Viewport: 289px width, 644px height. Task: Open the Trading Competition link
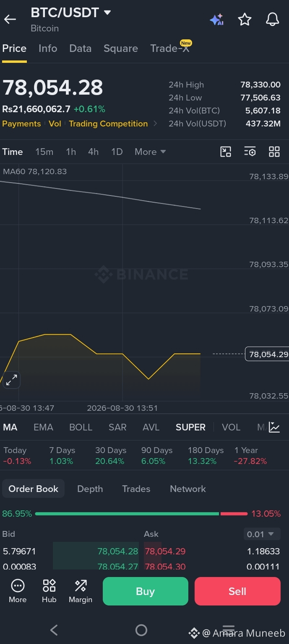108,124
